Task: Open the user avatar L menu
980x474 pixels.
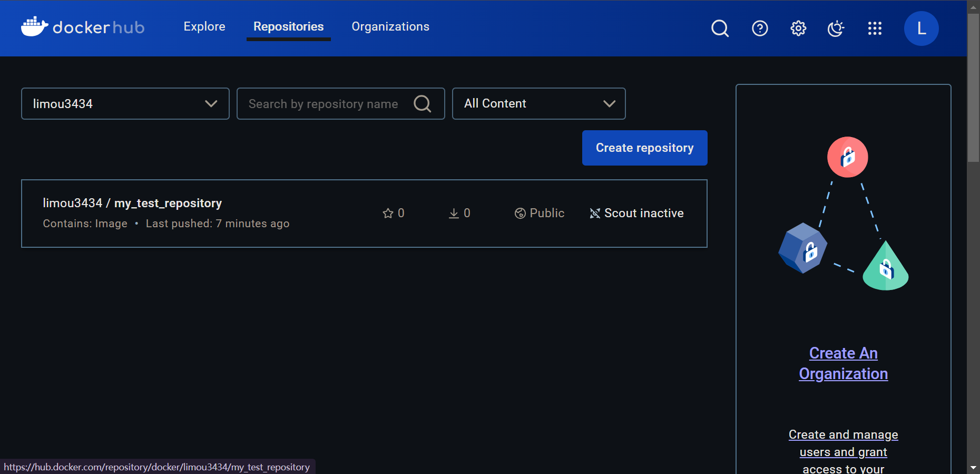Action: pyautogui.click(x=921, y=28)
